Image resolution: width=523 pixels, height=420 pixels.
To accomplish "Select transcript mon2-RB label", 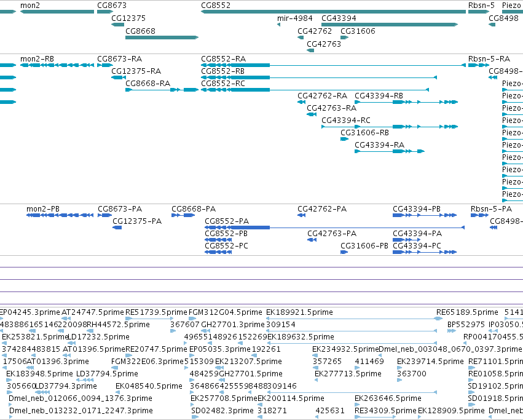I will pos(37,59).
